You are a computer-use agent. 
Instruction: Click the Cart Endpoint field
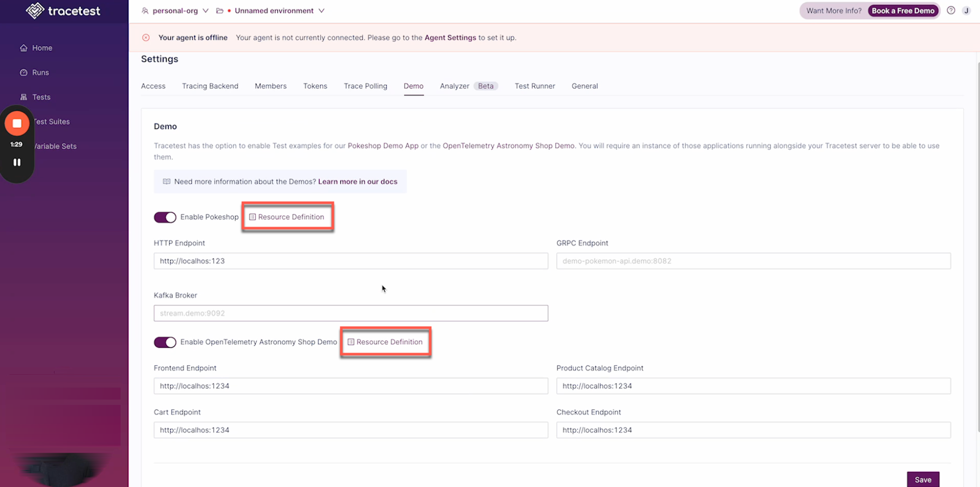click(x=351, y=430)
